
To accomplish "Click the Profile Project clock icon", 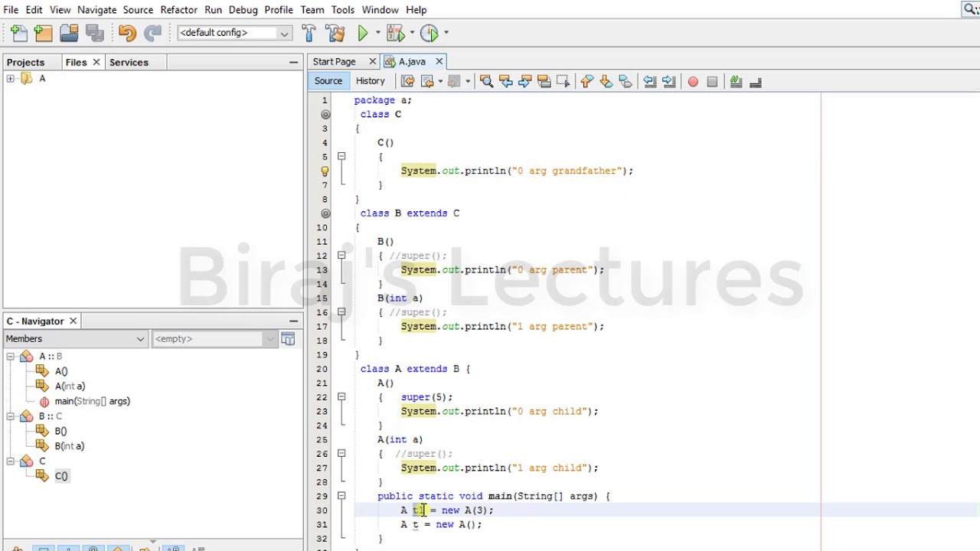I will (429, 33).
